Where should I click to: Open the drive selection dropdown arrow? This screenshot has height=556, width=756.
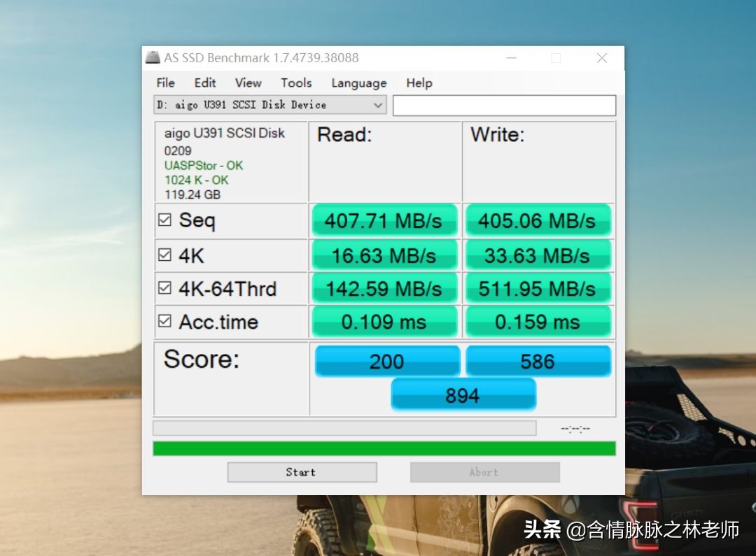pos(378,105)
